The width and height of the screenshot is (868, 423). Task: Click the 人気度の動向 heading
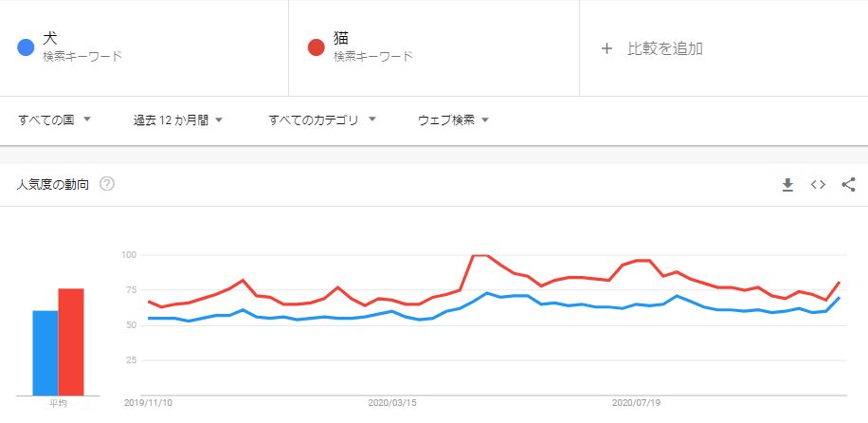pyautogui.click(x=53, y=185)
